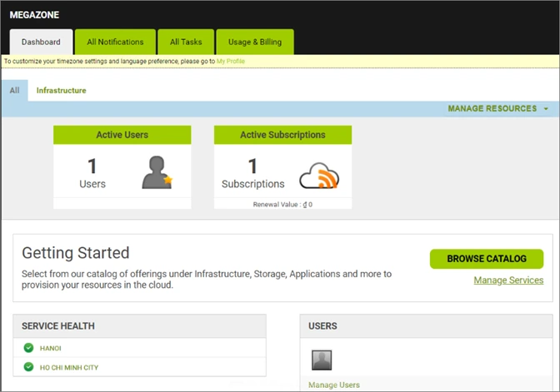Open the Manage Resources menu

pyautogui.click(x=492, y=108)
